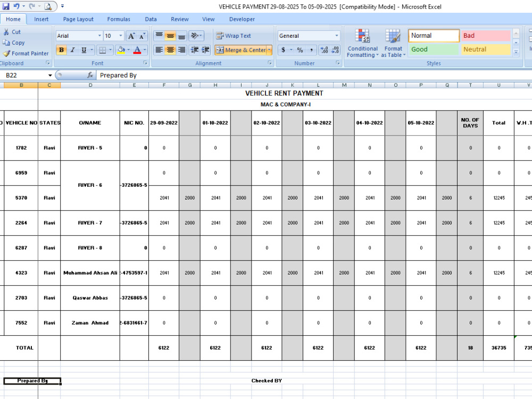Open the View tab
The height and width of the screenshot is (399, 532).
click(209, 19)
